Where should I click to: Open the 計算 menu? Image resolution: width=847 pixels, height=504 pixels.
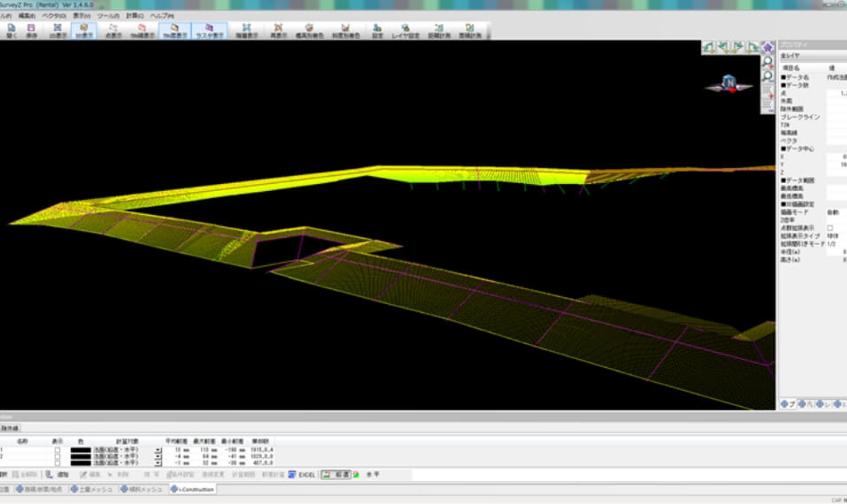coord(135,16)
